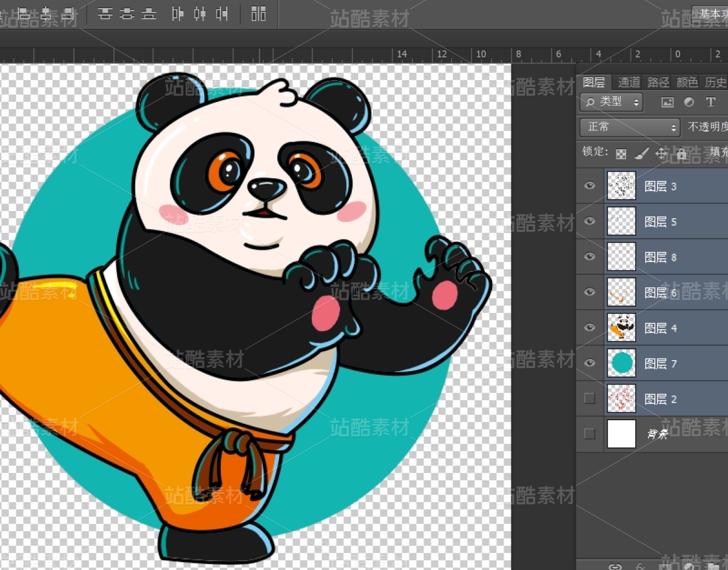The width and height of the screenshot is (728, 570).
Task: Click the lock all padlock icon
Action: tap(681, 154)
